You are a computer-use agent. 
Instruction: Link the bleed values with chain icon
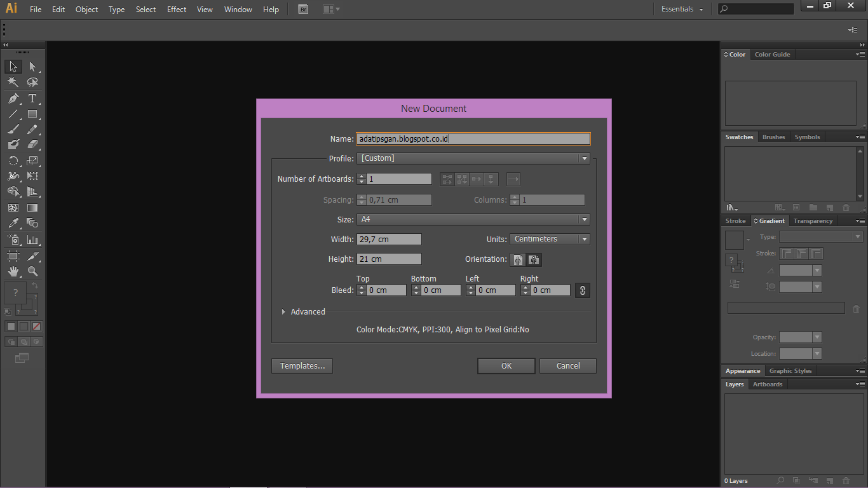(582, 290)
